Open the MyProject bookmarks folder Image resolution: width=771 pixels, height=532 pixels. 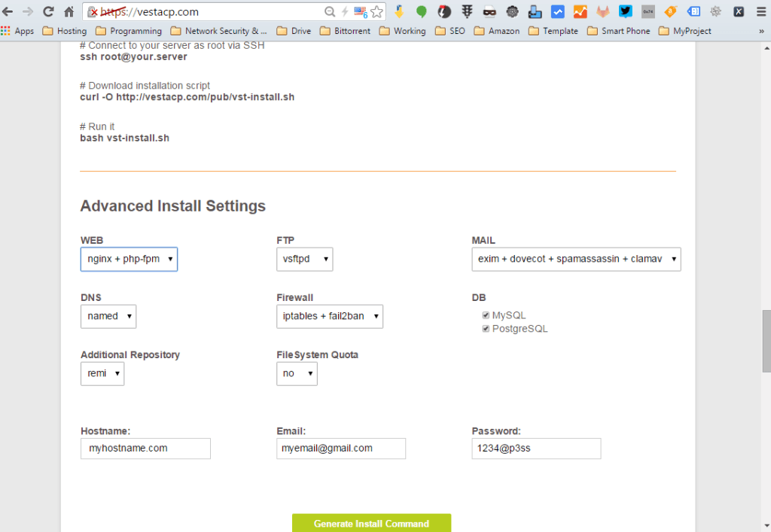pos(685,31)
